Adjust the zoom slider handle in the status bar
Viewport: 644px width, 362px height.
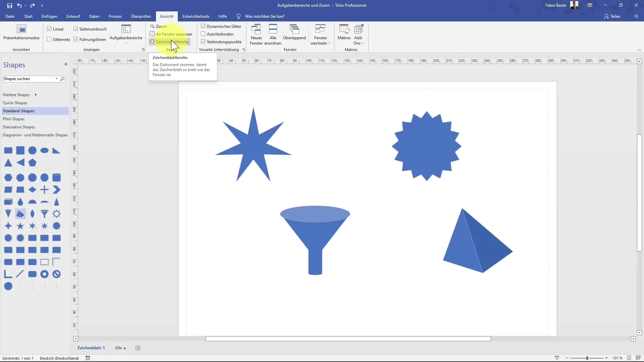[x=587, y=358]
